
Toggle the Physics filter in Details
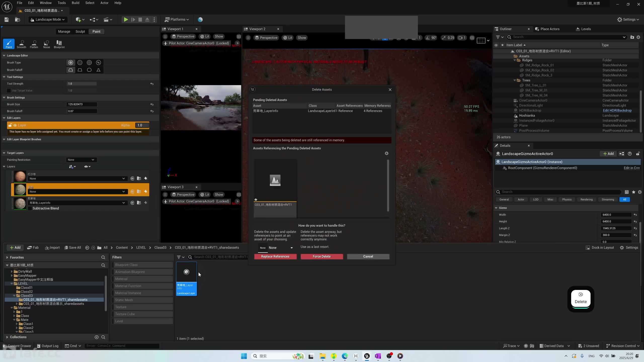tap(567, 200)
